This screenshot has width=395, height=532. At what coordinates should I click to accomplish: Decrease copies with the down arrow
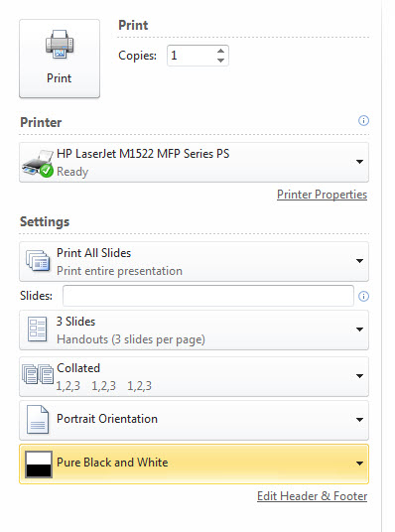[x=220, y=61]
